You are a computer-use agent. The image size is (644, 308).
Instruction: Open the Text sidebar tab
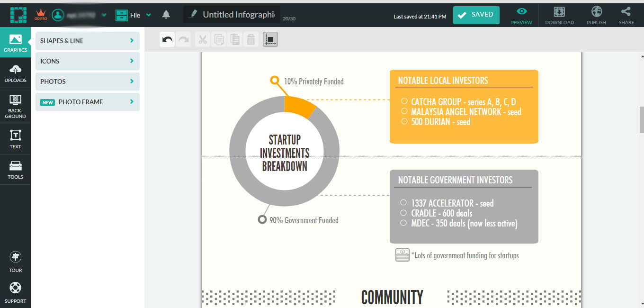[x=15, y=139]
